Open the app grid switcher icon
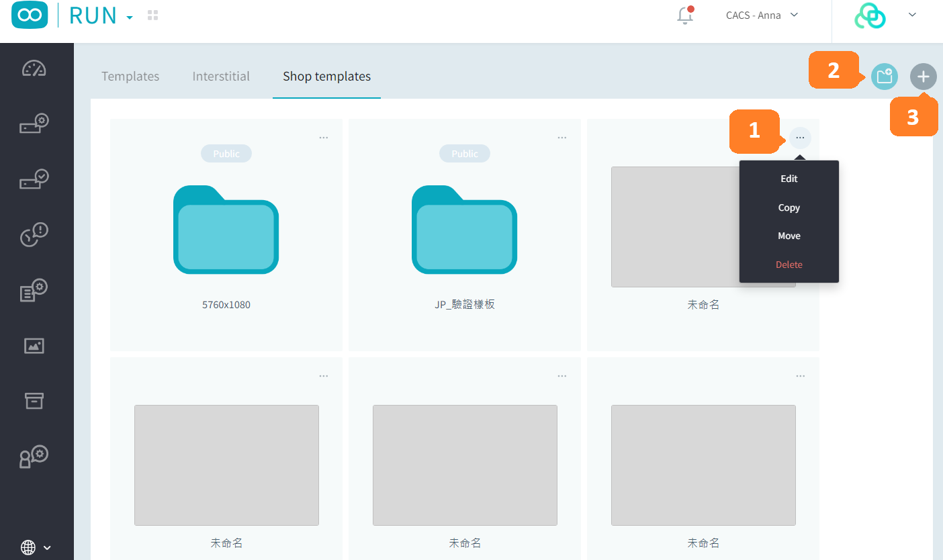This screenshot has width=943, height=560. (152, 15)
